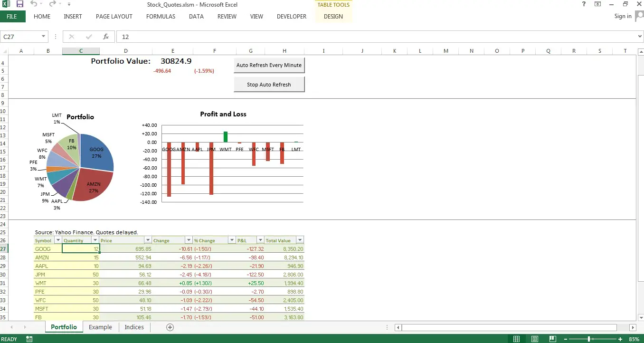
Task: Click the zoom slider handle
Action: (589, 339)
